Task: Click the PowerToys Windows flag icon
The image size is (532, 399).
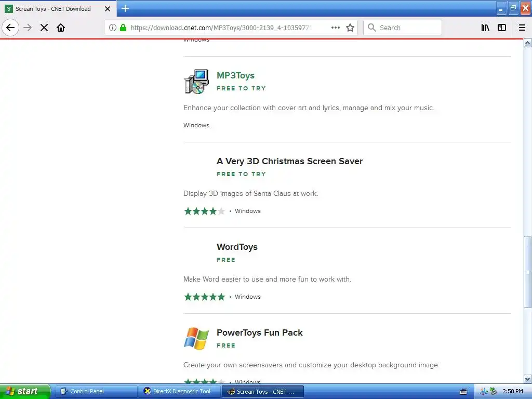Action: click(196, 338)
